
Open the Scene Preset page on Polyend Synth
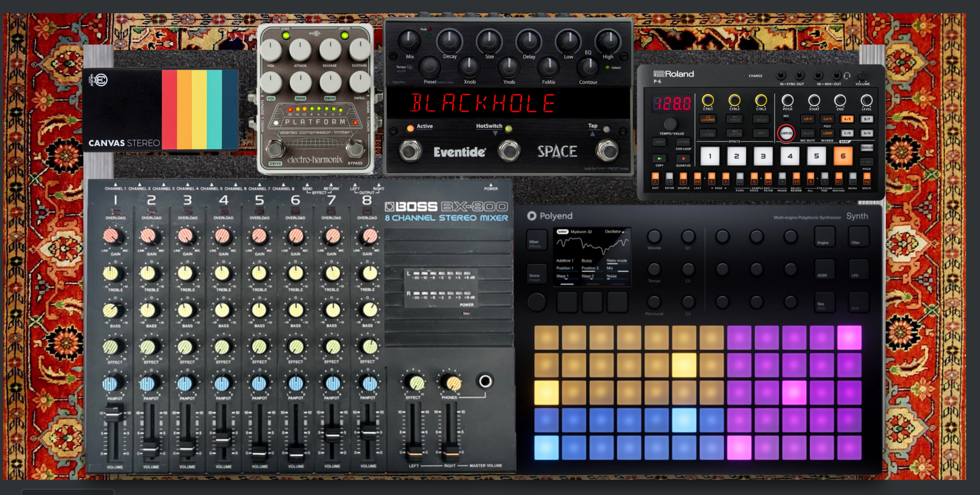[x=536, y=273]
